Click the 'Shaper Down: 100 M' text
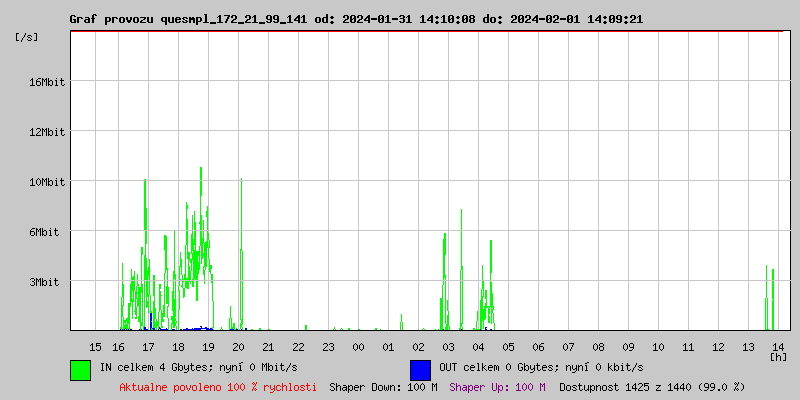This screenshot has width=800, height=400. (x=383, y=387)
